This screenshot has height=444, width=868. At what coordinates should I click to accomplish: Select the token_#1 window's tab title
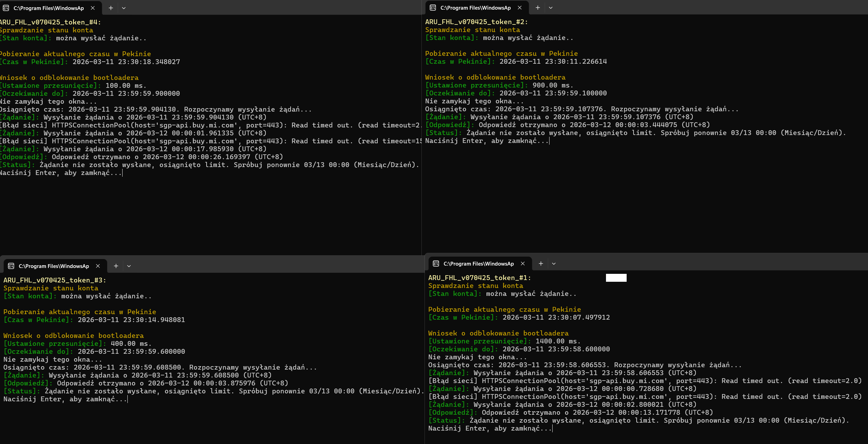click(479, 264)
